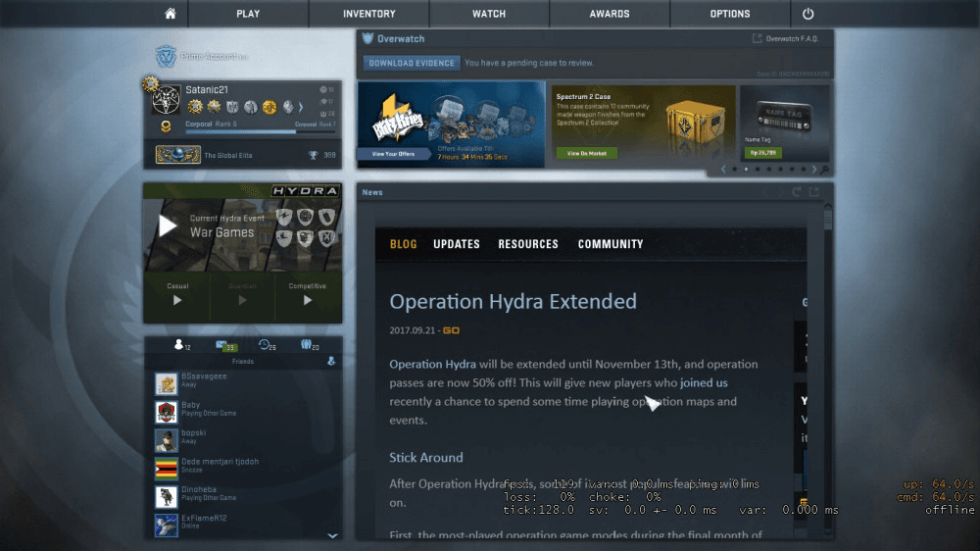The image size is (980, 551).
Task: Start Guardian Hydra mode play arrow
Action: pos(242,300)
